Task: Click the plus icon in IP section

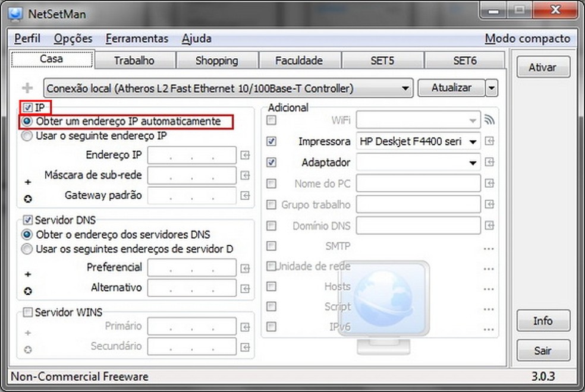Action: click(x=27, y=182)
